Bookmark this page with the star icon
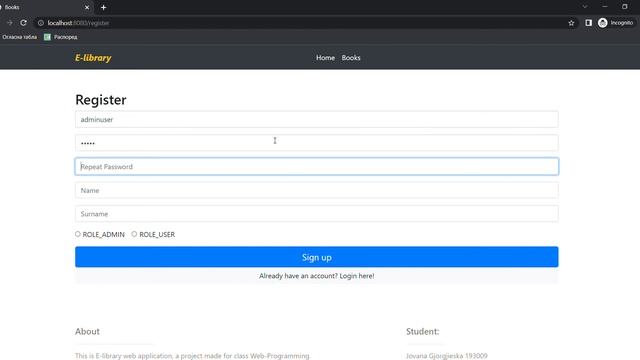640x360 pixels. click(x=571, y=23)
